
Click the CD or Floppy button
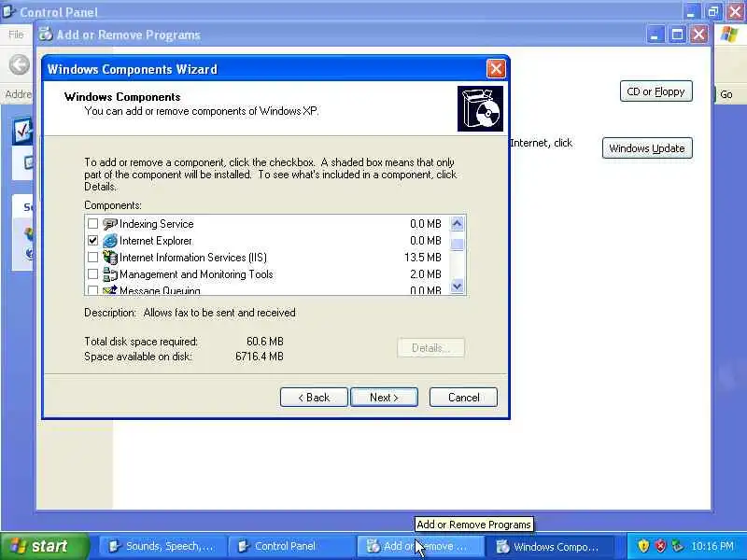tap(656, 91)
